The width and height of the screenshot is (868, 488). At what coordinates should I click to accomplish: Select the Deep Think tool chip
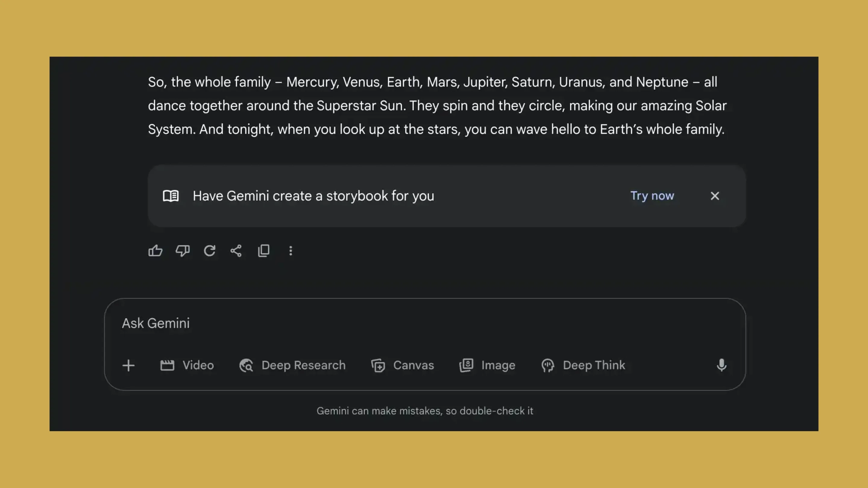click(583, 365)
